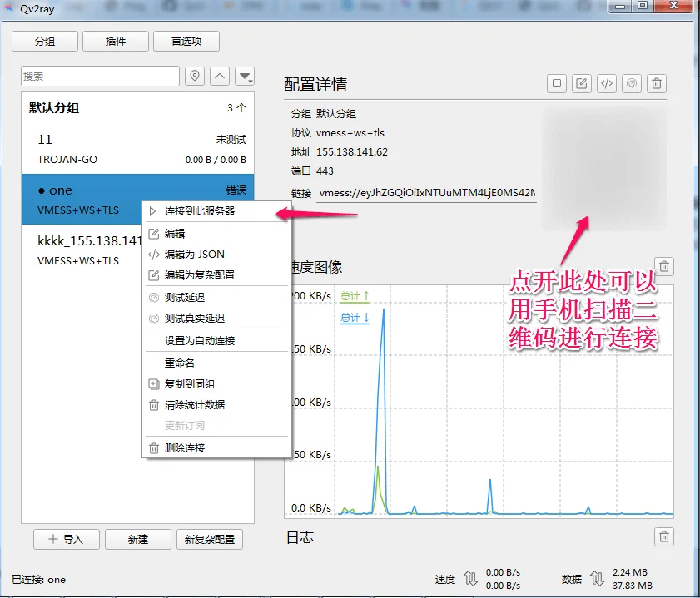Clear the 日志 log with trash icon
This screenshot has width=700, height=598.
click(x=664, y=537)
